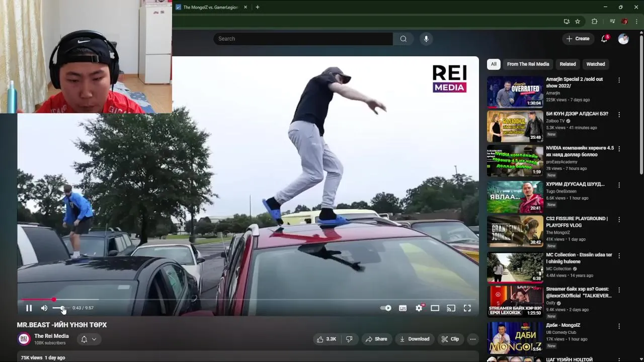Open options for Tugo OneSixteen video

coord(619,185)
